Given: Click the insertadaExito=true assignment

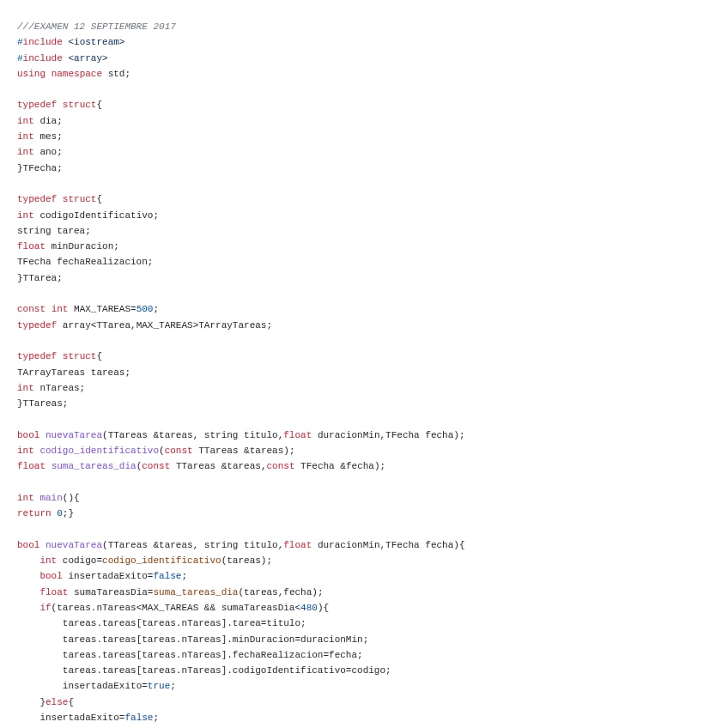Looking at the screenshot, I should [x=118, y=686].
